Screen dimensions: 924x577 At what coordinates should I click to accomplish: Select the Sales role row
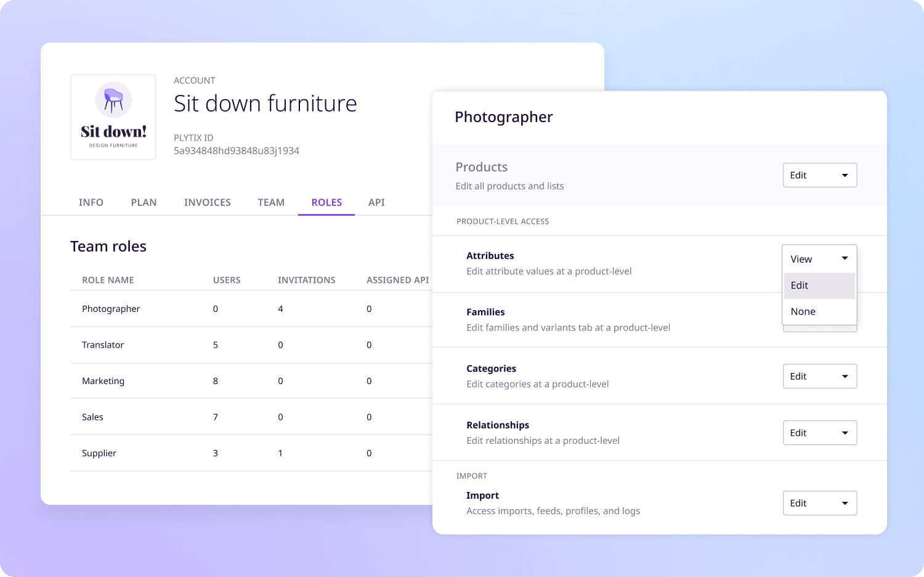251,417
